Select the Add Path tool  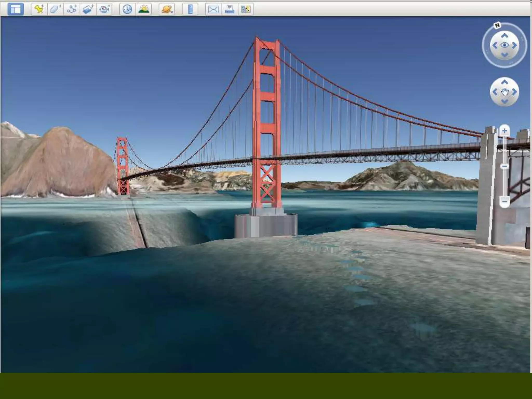[x=72, y=10]
